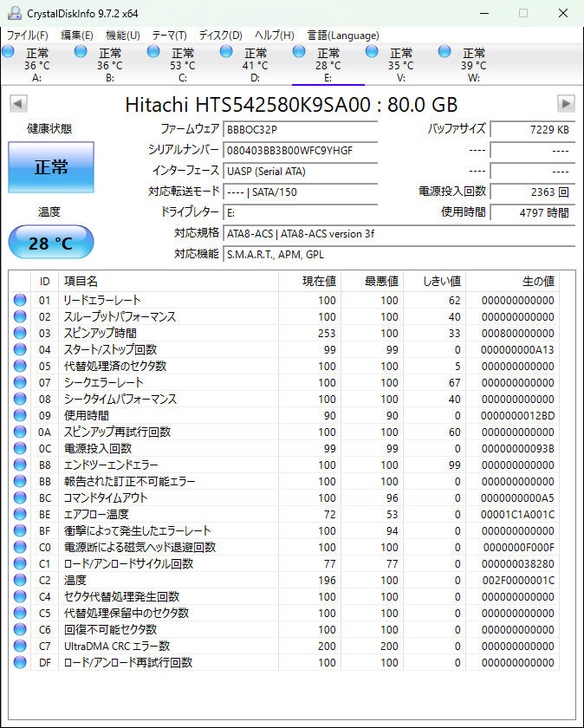Select drive D: status orb at 41 °C
Viewport: 584px width, 728px height.
pos(226,51)
